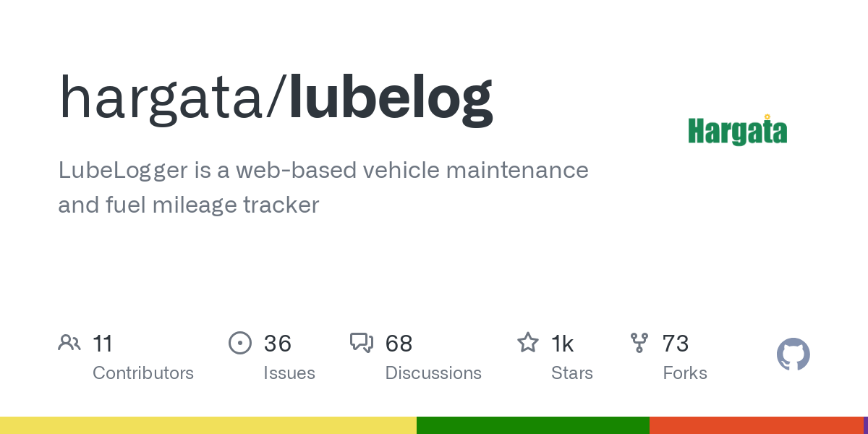Click the small crown above Hargata logo
This screenshot has height=434, width=868.
coord(767,116)
